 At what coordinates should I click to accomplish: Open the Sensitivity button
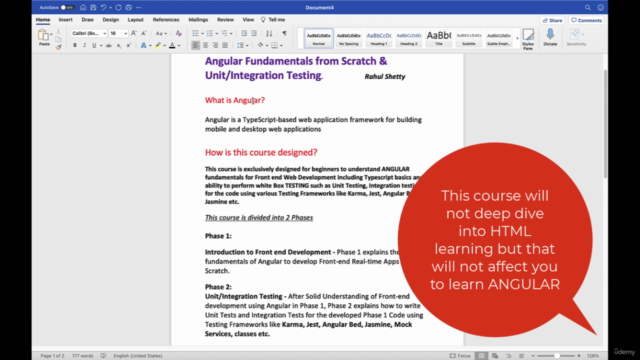click(x=576, y=37)
